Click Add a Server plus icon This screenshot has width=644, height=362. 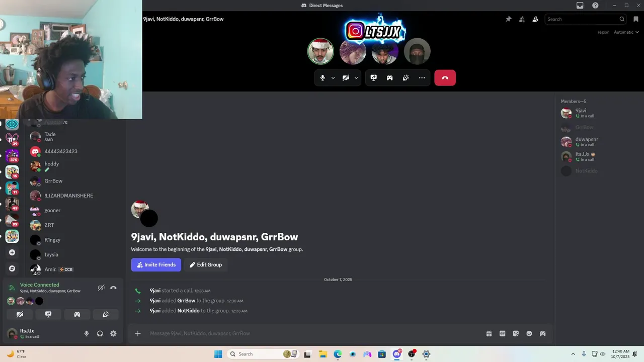[12, 252]
